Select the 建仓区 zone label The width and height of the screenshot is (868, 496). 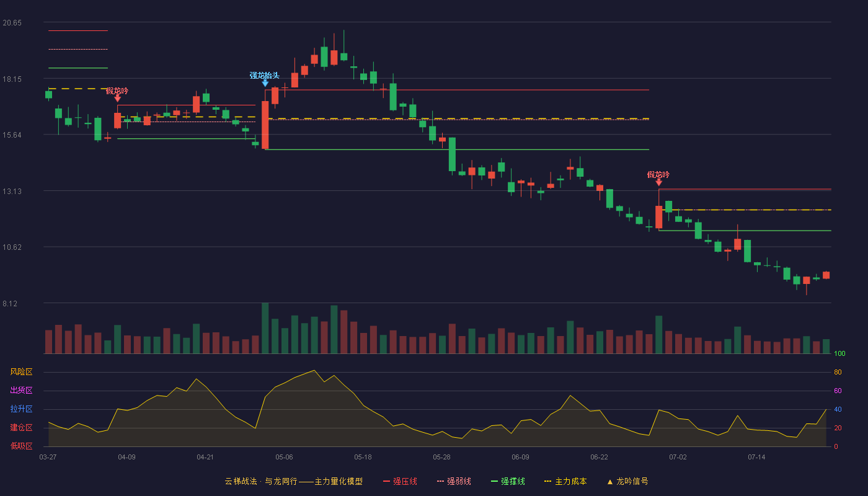tap(21, 428)
